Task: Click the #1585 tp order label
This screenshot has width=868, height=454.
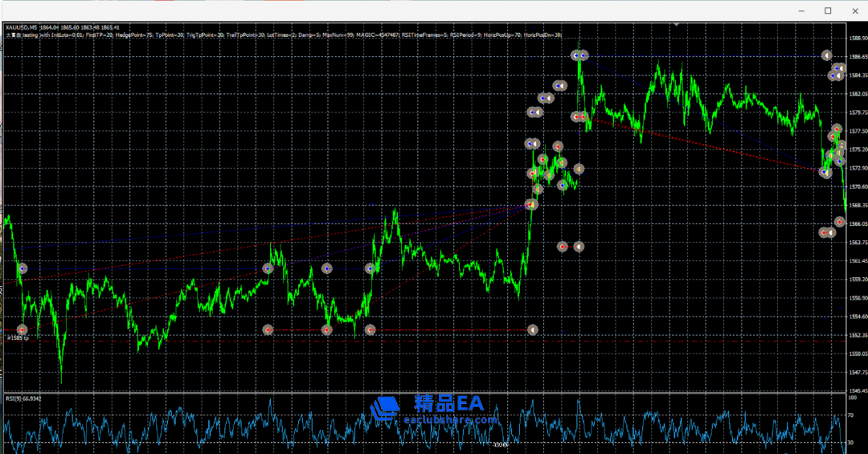Action: (18, 338)
